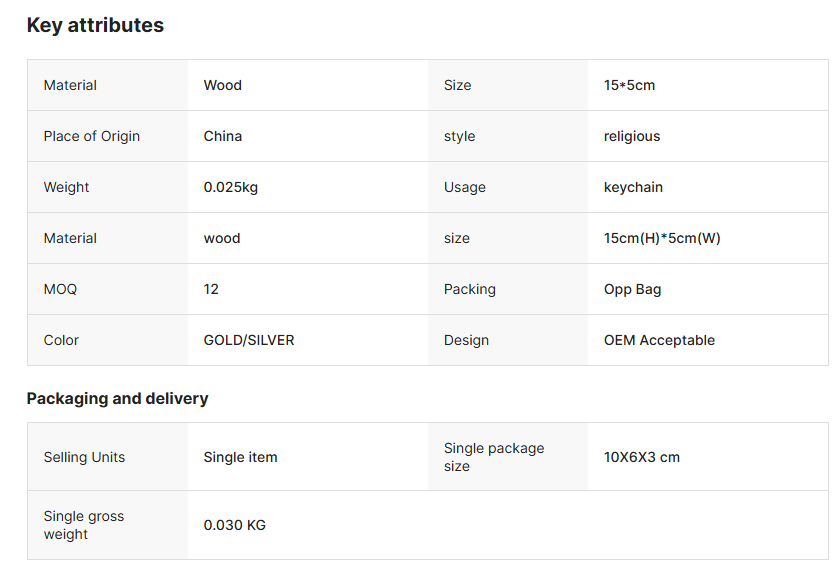This screenshot has width=837, height=573.
Task: Click the Packaging and delivery heading
Action: pyautogui.click(x=117, y=399)
